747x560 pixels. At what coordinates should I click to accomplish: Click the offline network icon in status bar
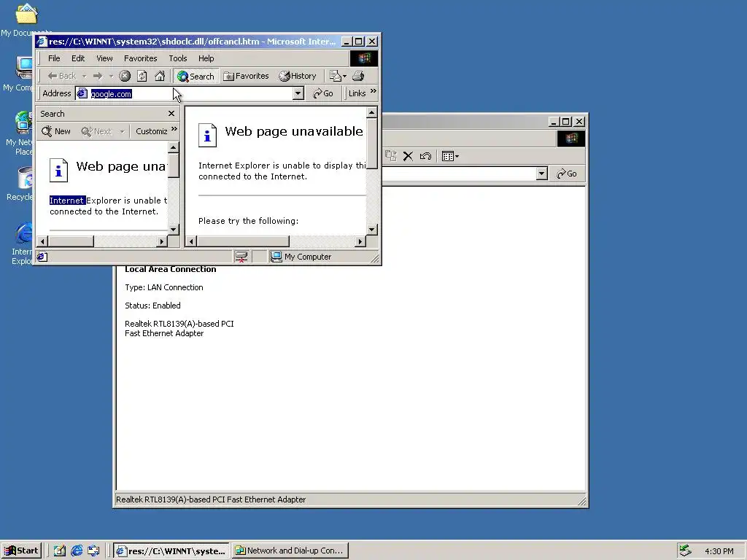click(x=241, y=257)
